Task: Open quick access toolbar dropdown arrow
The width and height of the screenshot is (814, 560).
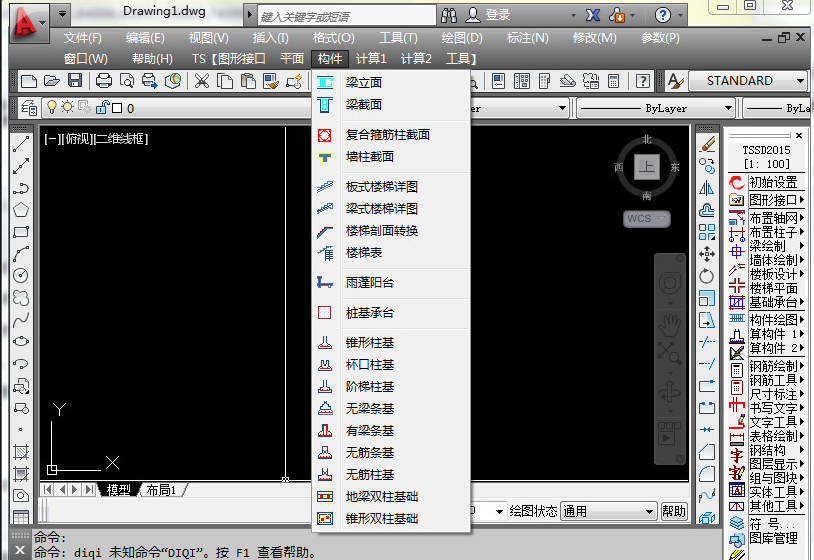Action: click(62, 13)
